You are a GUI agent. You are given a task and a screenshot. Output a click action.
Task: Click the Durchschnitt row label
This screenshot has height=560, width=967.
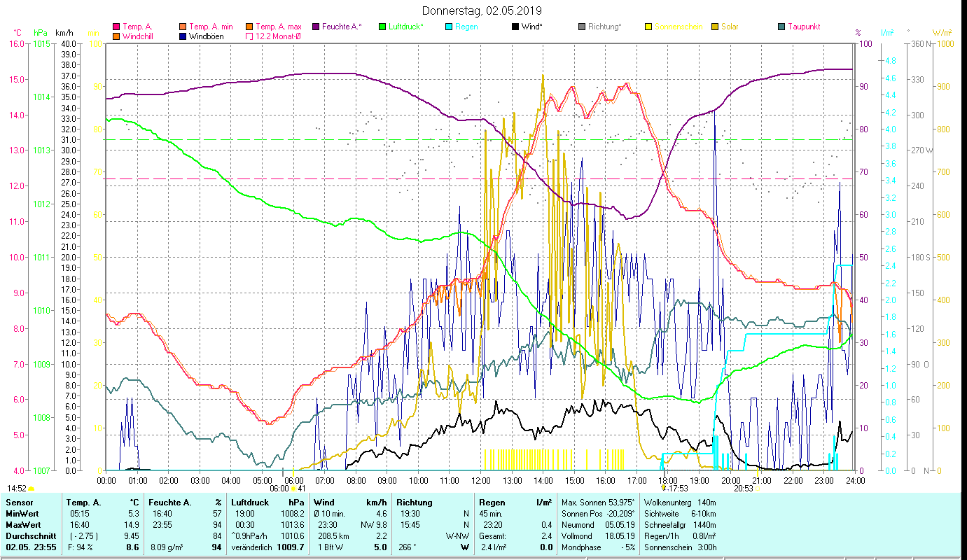pos(30,536)
